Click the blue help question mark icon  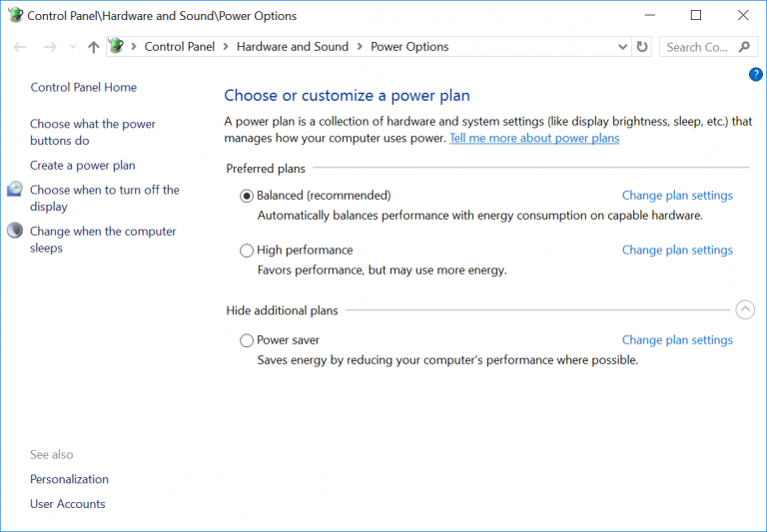(755, 75)
